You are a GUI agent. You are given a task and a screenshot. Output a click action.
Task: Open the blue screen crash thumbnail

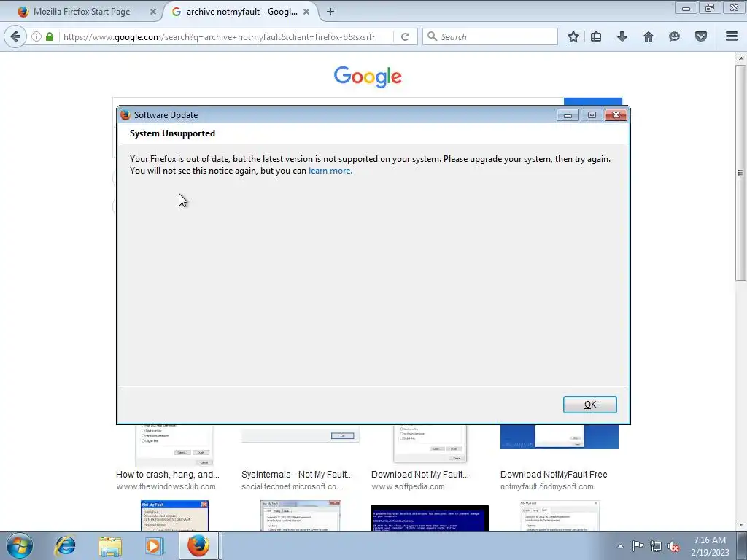[430, 518]
